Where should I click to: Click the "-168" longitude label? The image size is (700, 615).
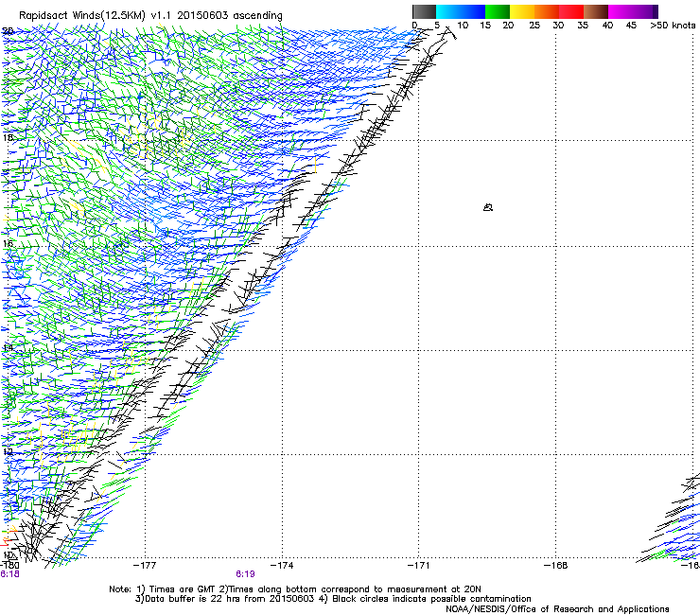556,566
